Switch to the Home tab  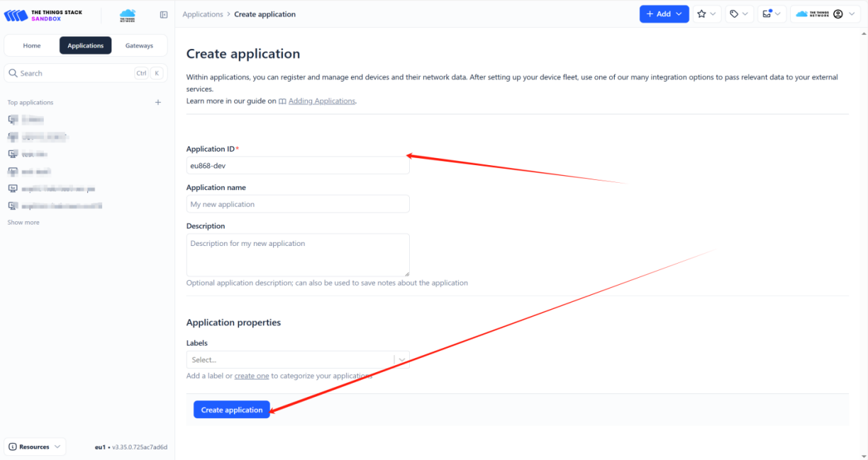coord(32,45)
